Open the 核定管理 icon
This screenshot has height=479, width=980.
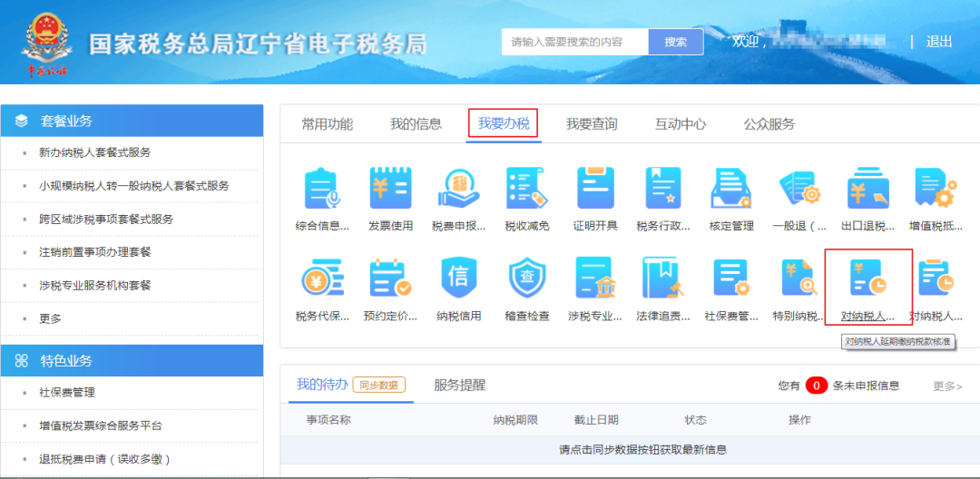(x=730, y=189)
